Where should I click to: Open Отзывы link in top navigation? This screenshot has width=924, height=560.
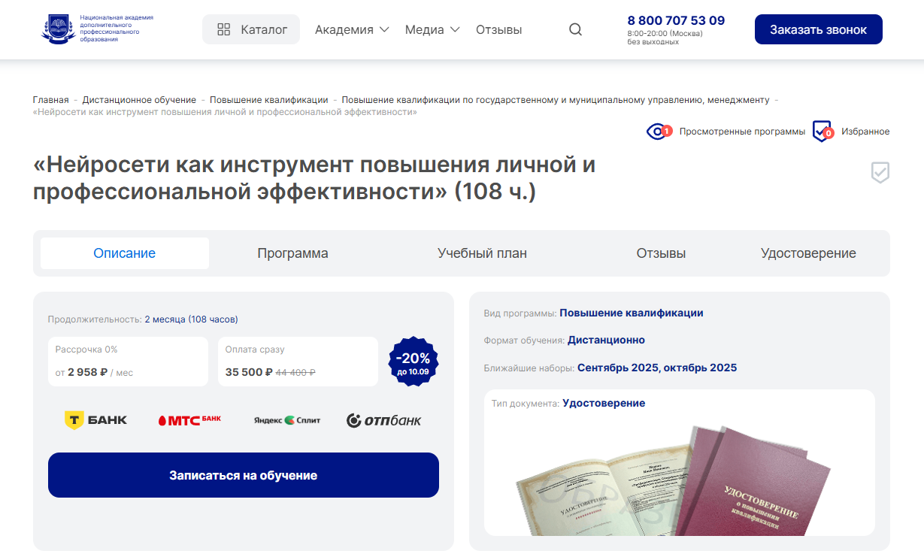coord(498,30)
